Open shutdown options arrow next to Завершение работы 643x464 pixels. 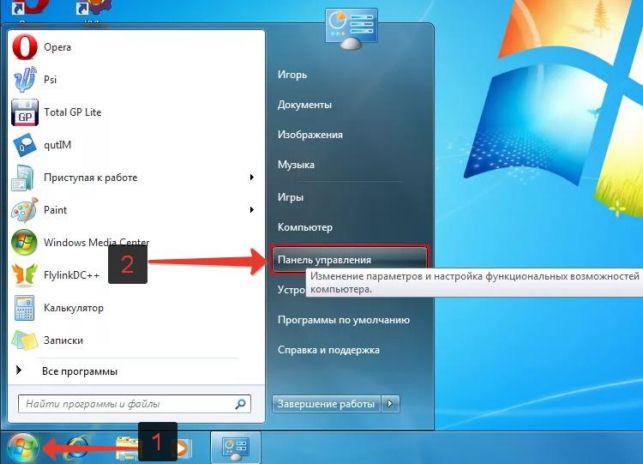390,404
